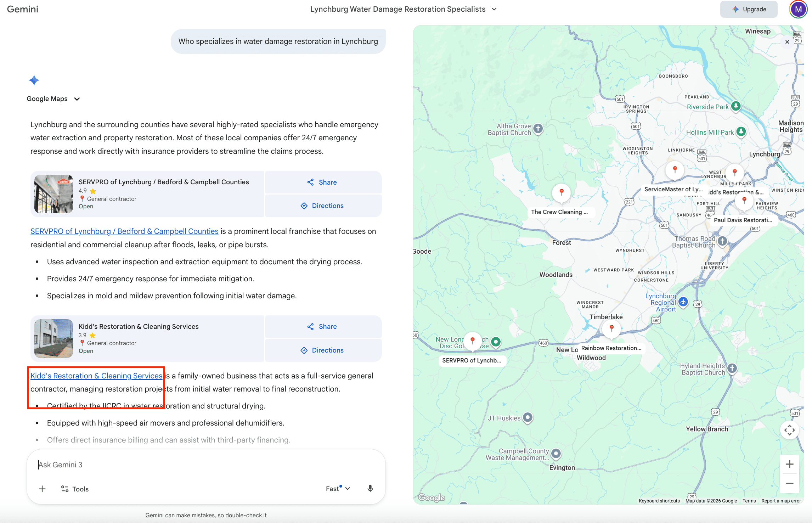Click the map pan/move camera control

789,430
